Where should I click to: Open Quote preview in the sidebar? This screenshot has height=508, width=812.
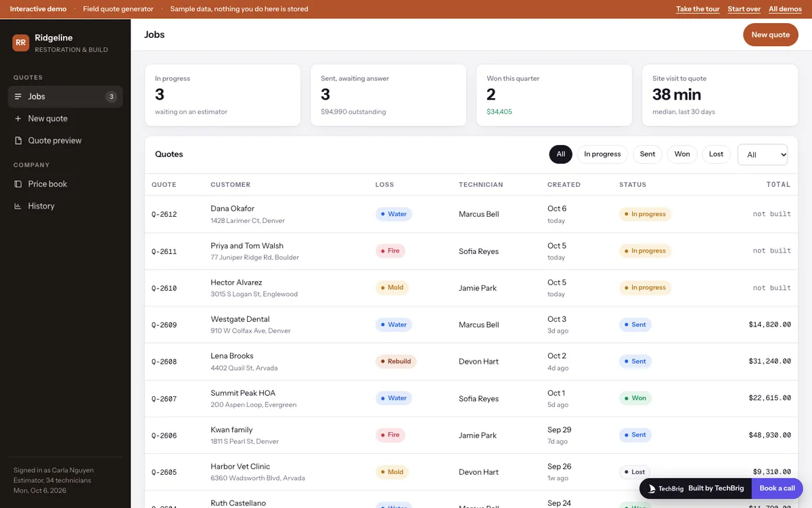point(66,141)
